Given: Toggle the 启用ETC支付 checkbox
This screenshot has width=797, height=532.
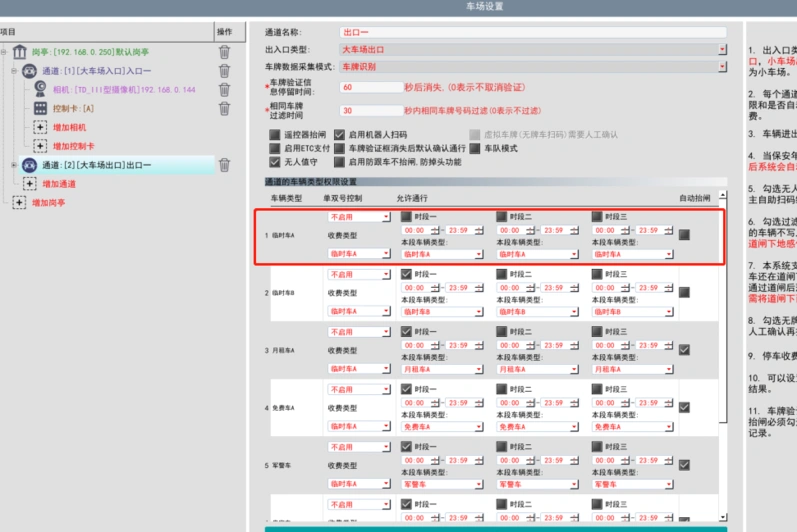Looking at the screenshot, I should click(x=274, y=148).
